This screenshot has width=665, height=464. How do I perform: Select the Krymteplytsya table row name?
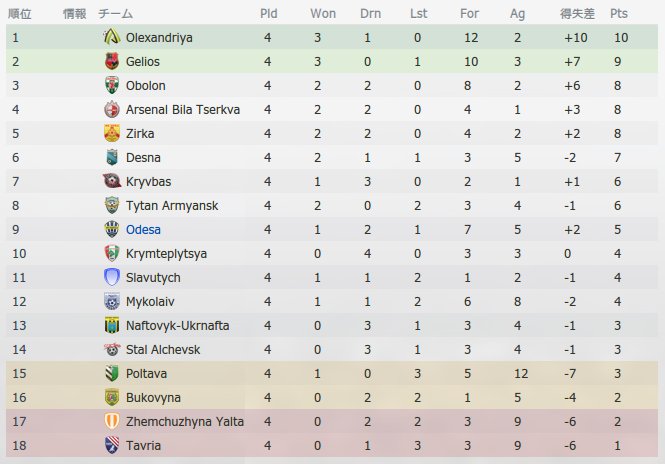166,254
